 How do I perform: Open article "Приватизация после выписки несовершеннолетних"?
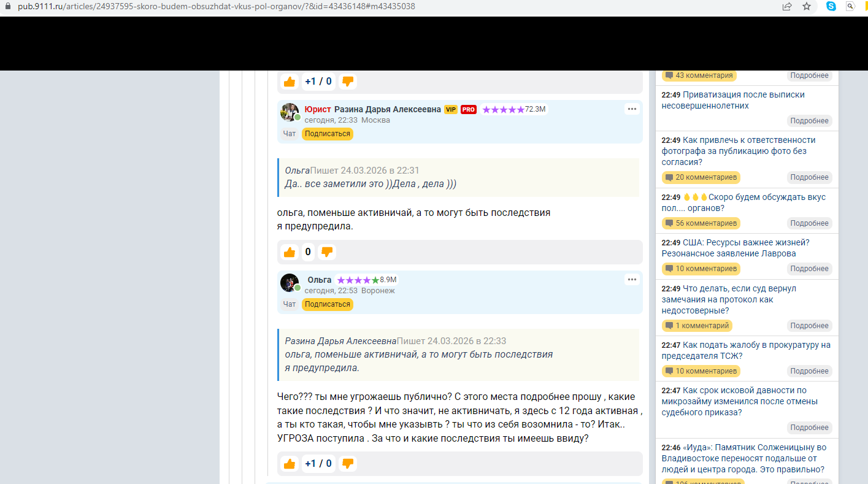[733, 100]
